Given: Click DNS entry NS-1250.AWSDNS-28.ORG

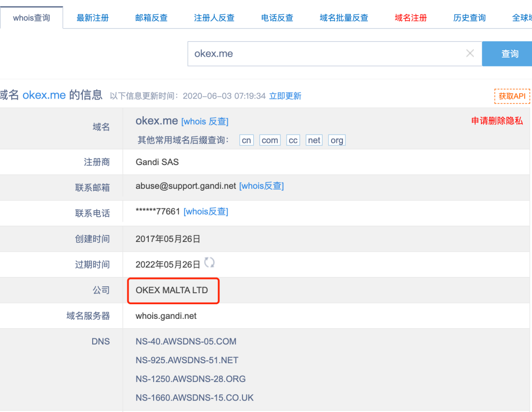Looking at the screenshot, I should 191,379.
